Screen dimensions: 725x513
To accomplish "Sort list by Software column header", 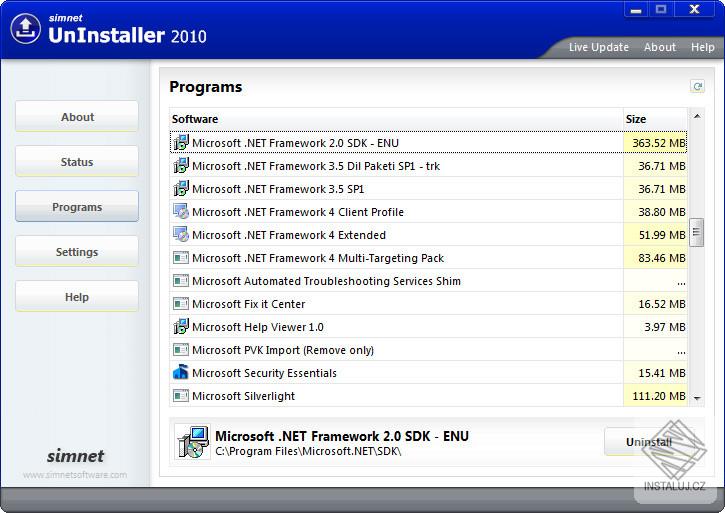I will click(396, 119).
